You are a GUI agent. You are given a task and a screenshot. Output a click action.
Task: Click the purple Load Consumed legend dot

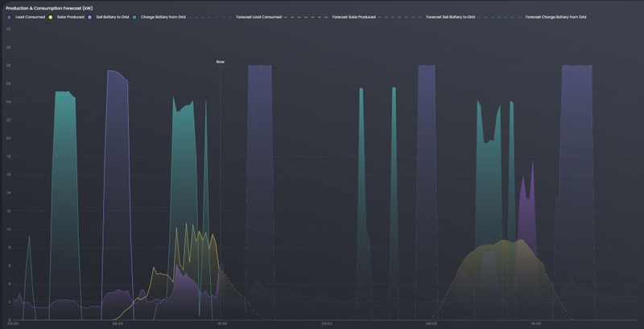point(10,17)
